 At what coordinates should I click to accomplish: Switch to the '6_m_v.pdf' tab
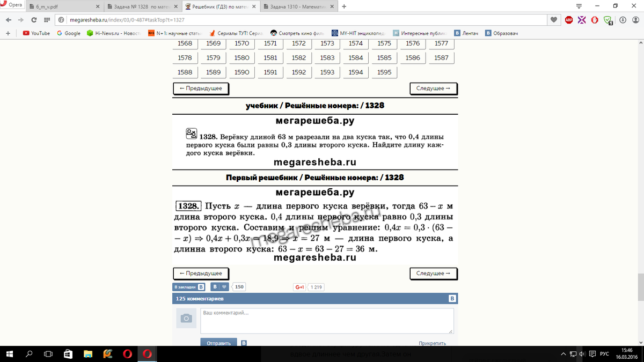tap(64, 6)
